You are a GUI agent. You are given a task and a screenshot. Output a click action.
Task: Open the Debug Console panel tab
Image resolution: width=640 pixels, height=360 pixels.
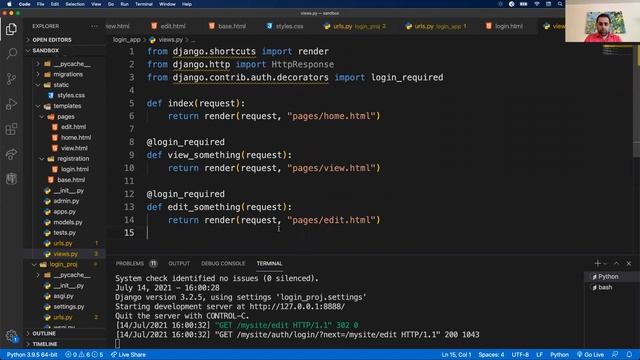[x=223, y=264]
